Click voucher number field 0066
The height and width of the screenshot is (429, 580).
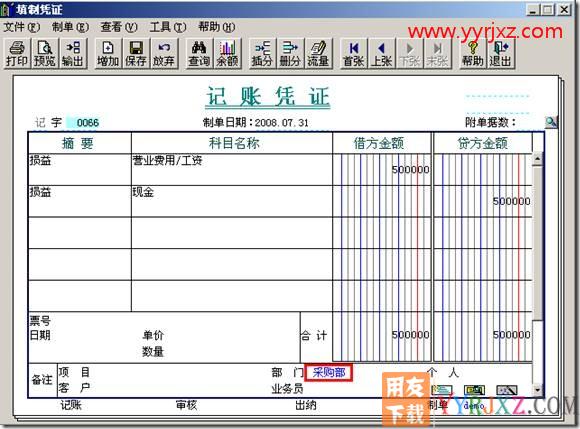84,122
